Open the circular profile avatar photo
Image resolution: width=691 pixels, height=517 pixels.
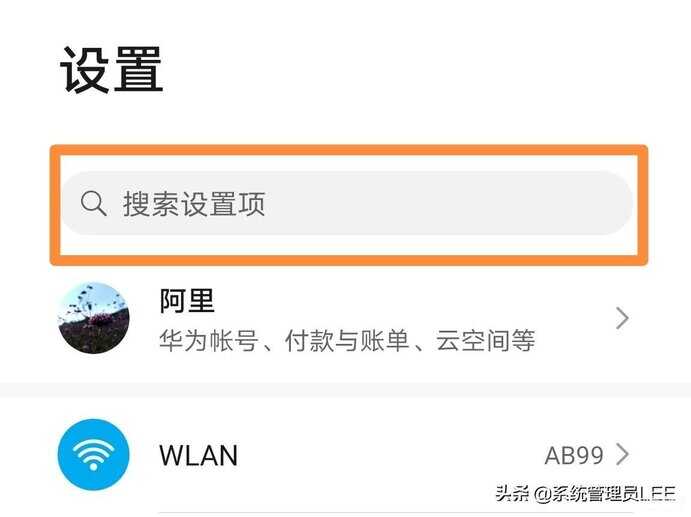click(93, 318)
